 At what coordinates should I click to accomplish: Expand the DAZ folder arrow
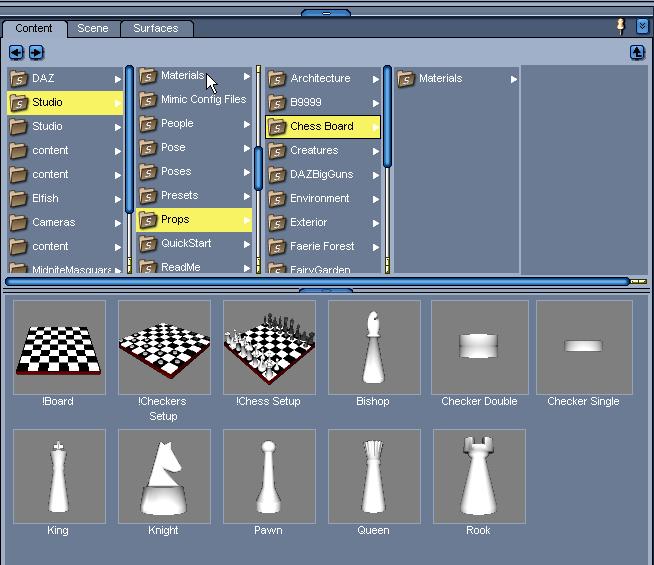[x=118, y=79]
